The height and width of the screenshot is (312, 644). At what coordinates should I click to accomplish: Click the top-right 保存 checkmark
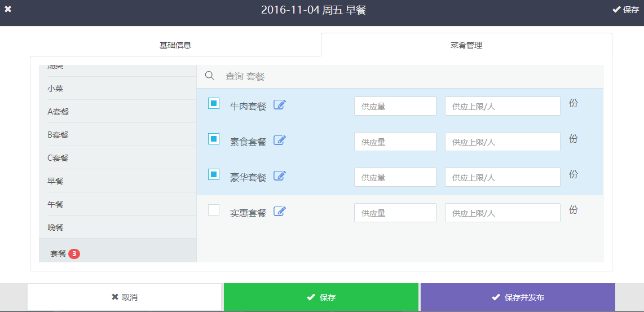coord(625,10)
